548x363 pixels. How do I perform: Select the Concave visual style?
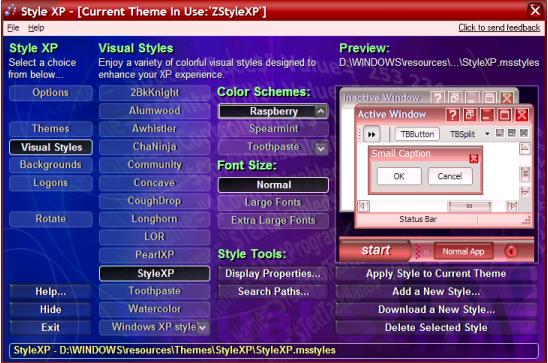pos(154,183)
